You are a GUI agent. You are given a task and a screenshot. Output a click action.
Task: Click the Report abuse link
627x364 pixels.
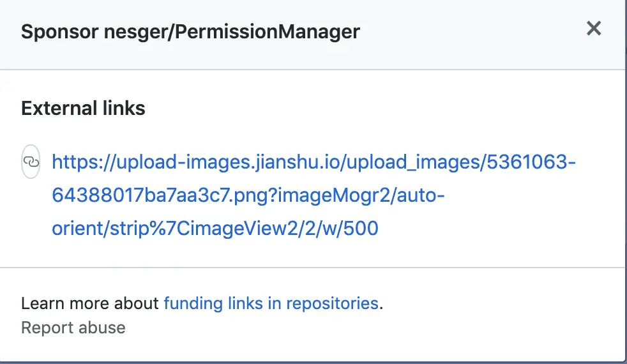pos(73,328)
